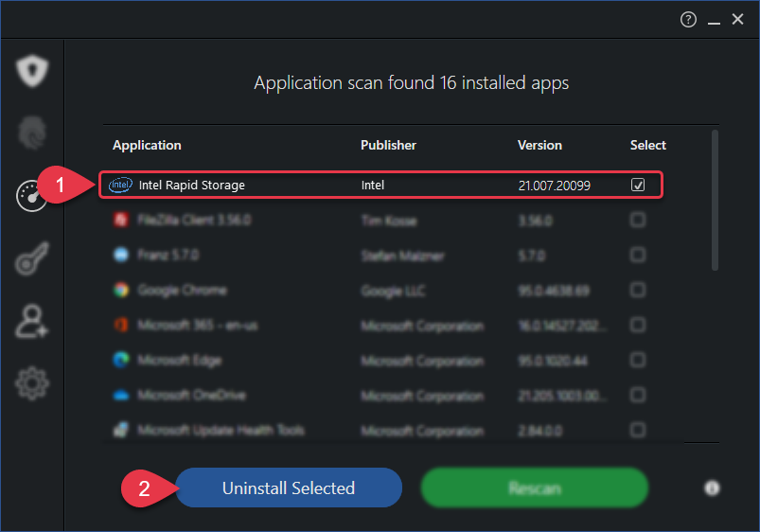Select the FileZilla Client row name

click(x=194, y=221)
